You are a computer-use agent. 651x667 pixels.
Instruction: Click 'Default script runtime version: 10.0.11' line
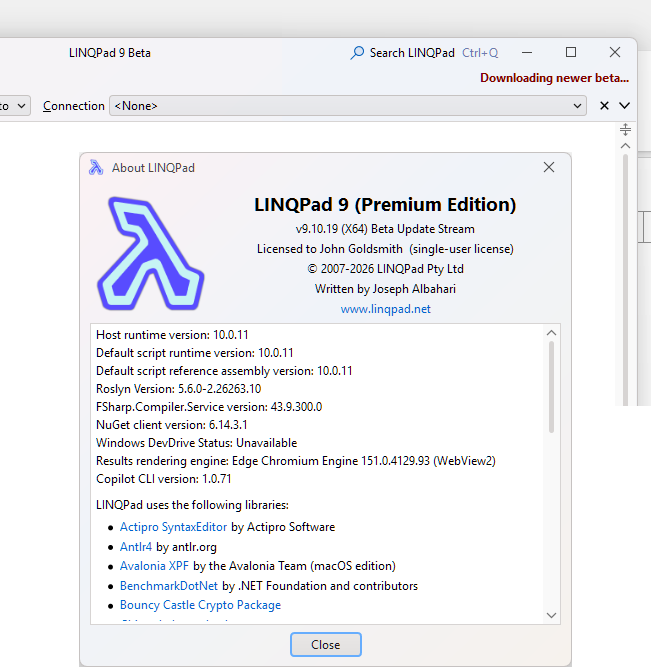[x=194, y=353]
